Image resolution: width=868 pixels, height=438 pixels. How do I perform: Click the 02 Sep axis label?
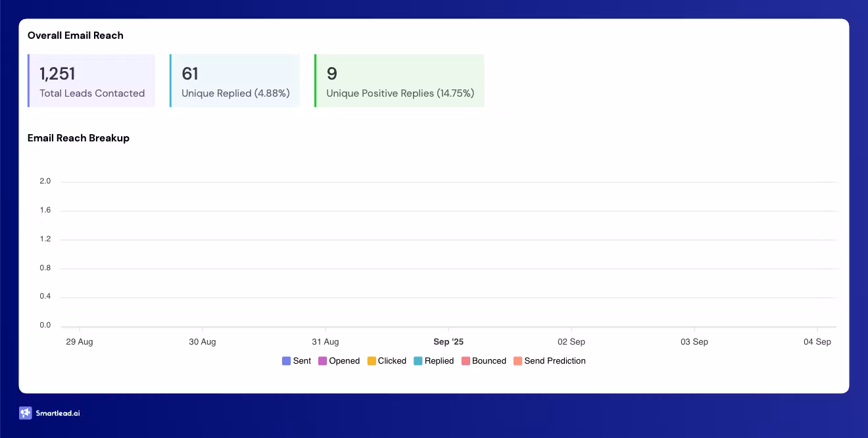click(x=571, y=342)
